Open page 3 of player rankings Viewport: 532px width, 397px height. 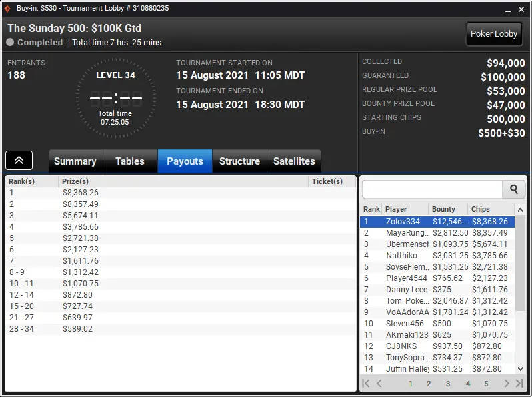[448, 384]
